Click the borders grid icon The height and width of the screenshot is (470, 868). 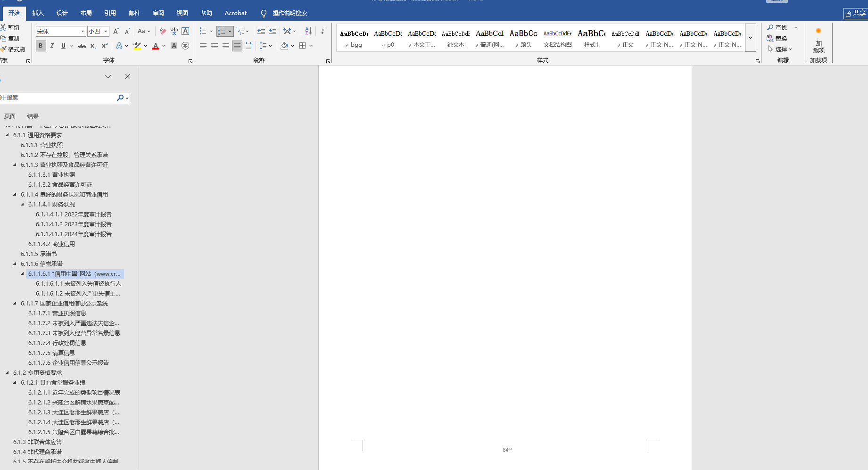coord(303,46)
